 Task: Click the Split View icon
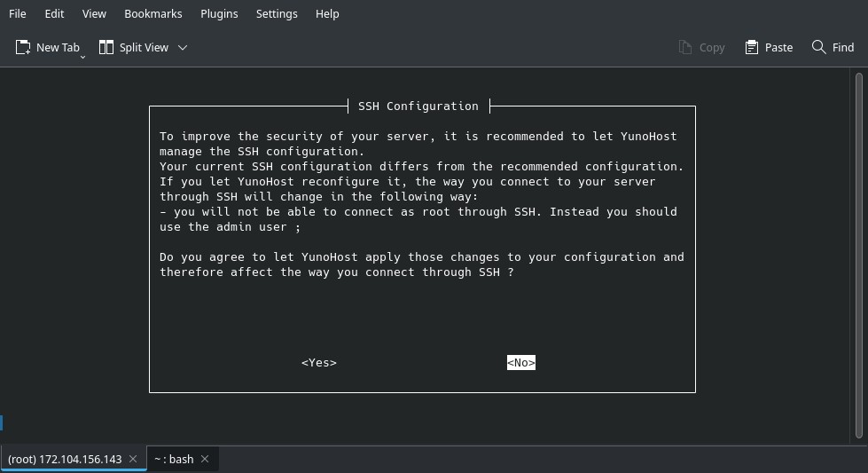tap(106, 47)
